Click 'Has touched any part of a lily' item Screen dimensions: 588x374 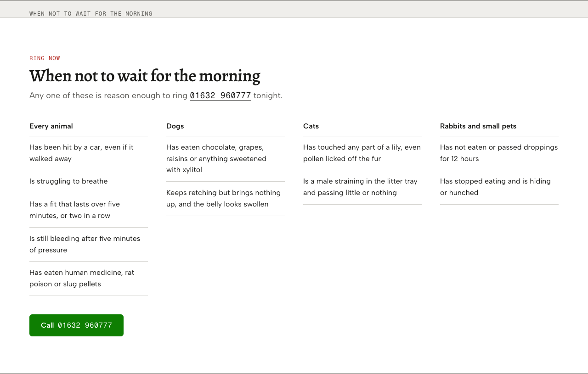362,153
